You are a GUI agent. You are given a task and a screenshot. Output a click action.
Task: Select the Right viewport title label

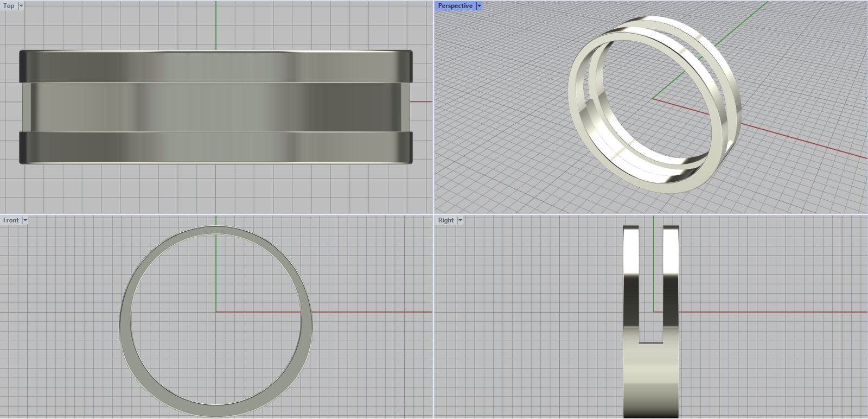pyautogui.click(x=445, y=220)
